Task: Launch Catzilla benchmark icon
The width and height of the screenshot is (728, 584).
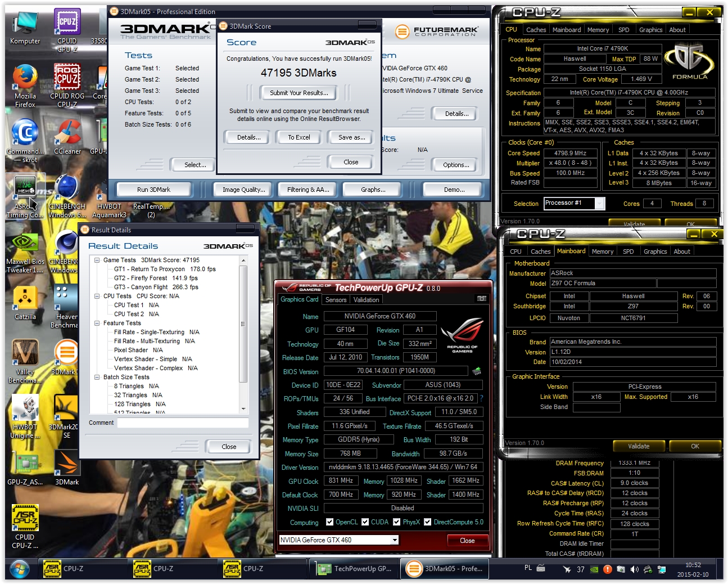Action: [25, 304]
